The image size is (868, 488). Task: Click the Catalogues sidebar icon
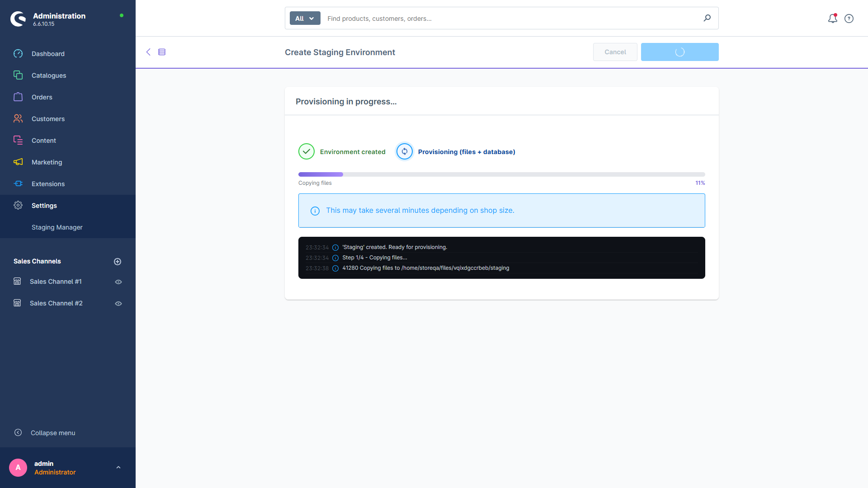coord(18,75)
